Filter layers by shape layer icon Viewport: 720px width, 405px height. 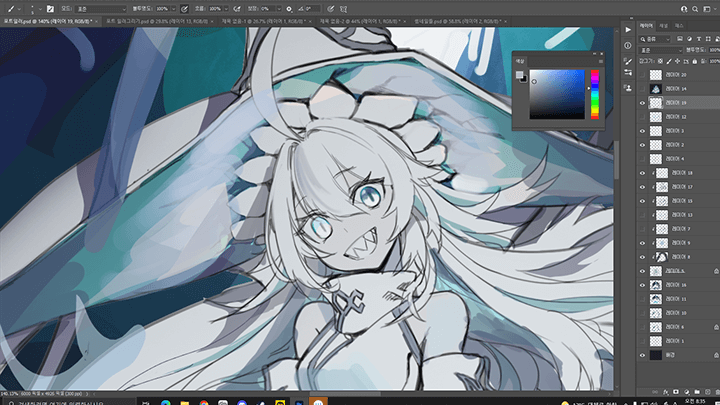[x=708, y=39]
